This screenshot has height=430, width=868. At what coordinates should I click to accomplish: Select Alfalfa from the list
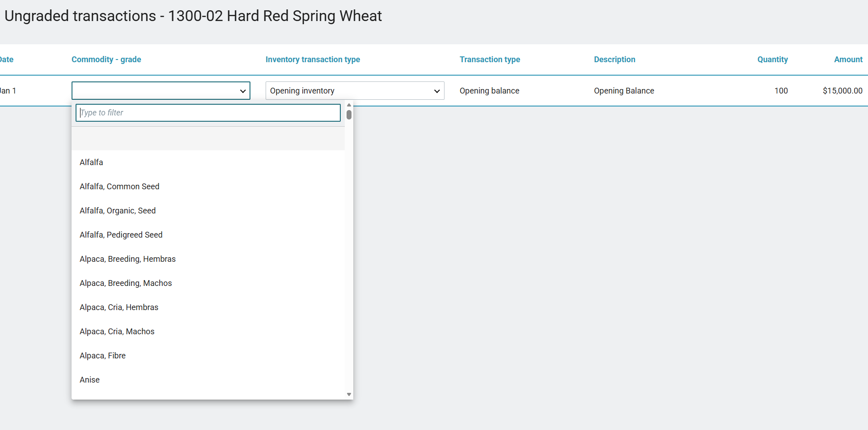(91, 162)
